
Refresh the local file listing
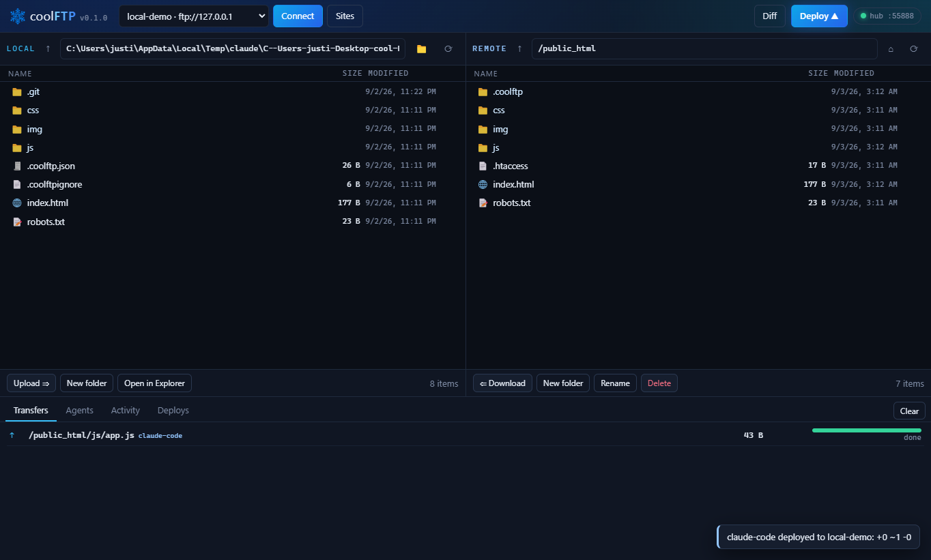click(448, 49)
